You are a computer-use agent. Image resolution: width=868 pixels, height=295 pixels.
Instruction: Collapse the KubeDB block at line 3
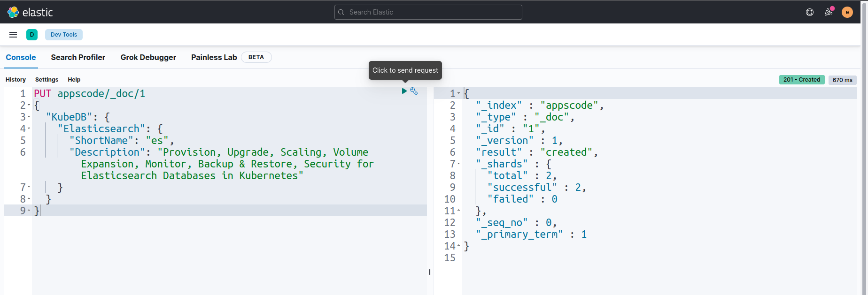pyautogui.click(x=29, y=117)
